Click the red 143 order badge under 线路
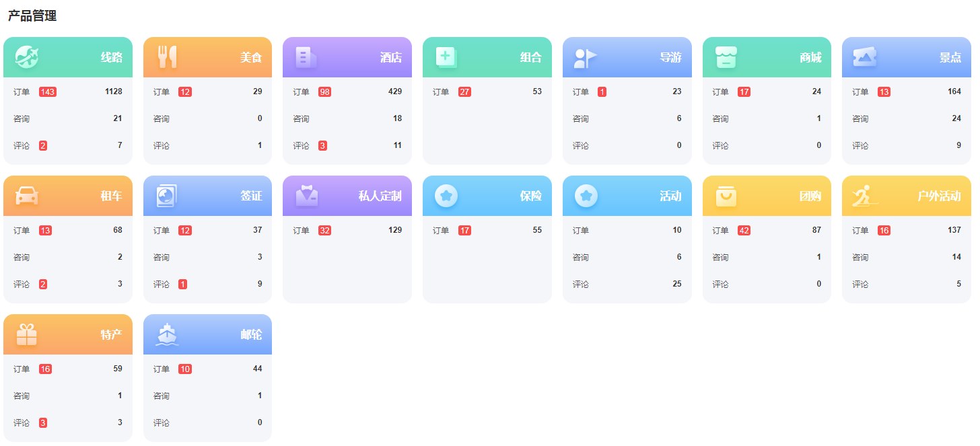 click(x=48, y=92)
